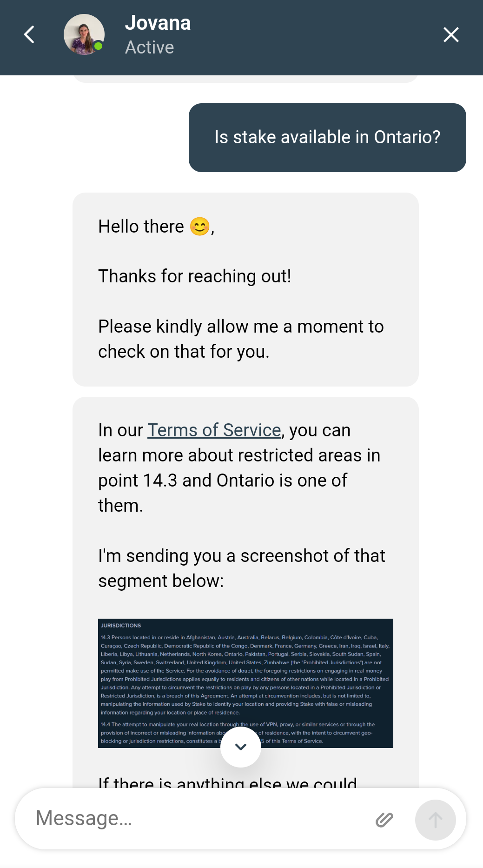Tap the "Please kindly allow me a moment" text
This screenshot has height=868, width=483.
[241, 327]
